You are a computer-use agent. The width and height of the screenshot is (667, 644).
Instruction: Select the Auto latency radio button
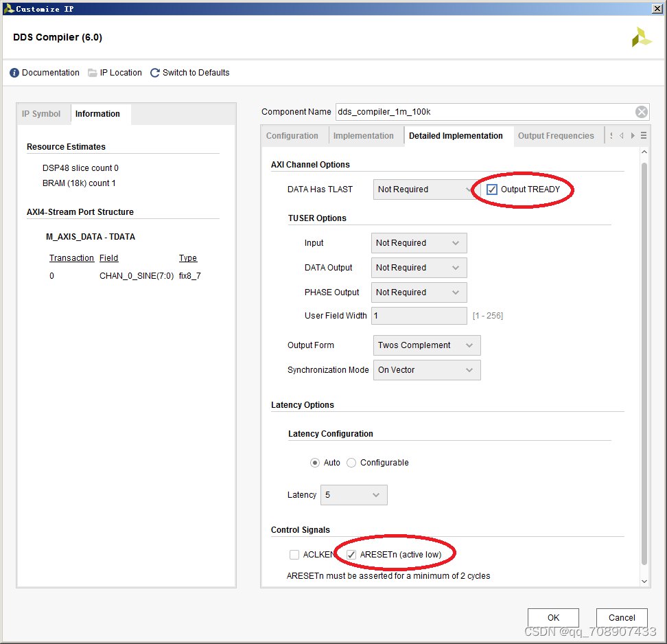(315, 463)
